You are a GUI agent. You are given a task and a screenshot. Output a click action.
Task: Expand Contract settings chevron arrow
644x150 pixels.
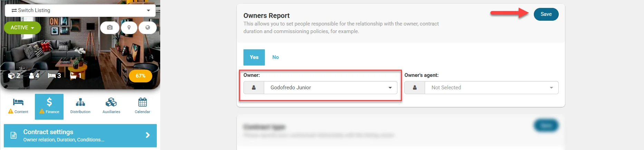pyautogui.click(x=148, y=135)
